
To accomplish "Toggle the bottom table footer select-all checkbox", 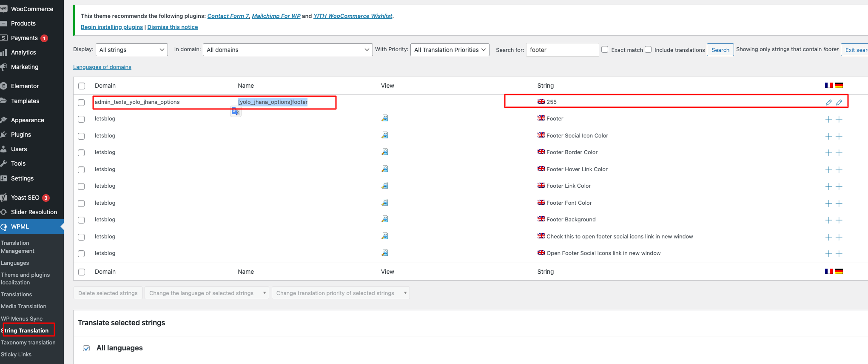I will tap(82, 272).
